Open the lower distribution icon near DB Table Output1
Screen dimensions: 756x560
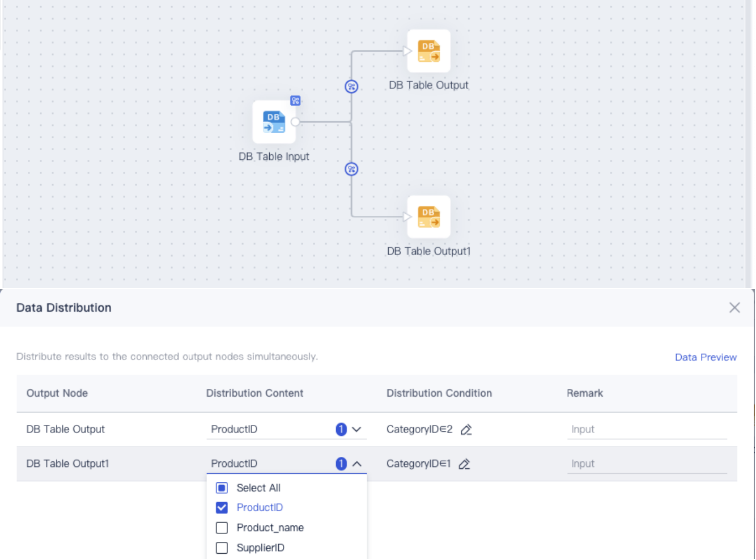click(352, 168)
